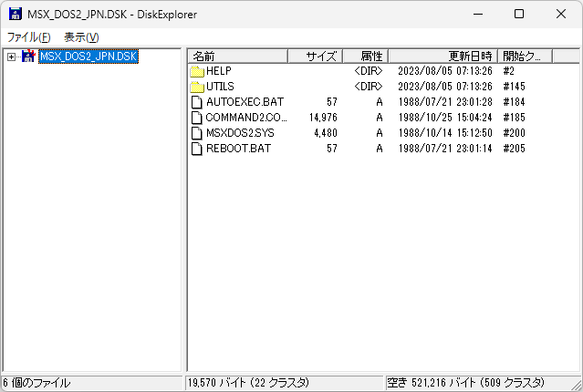Sort by the 更新日時 column header
Viewport: 583px width, 392px height.
click(442, 57)
